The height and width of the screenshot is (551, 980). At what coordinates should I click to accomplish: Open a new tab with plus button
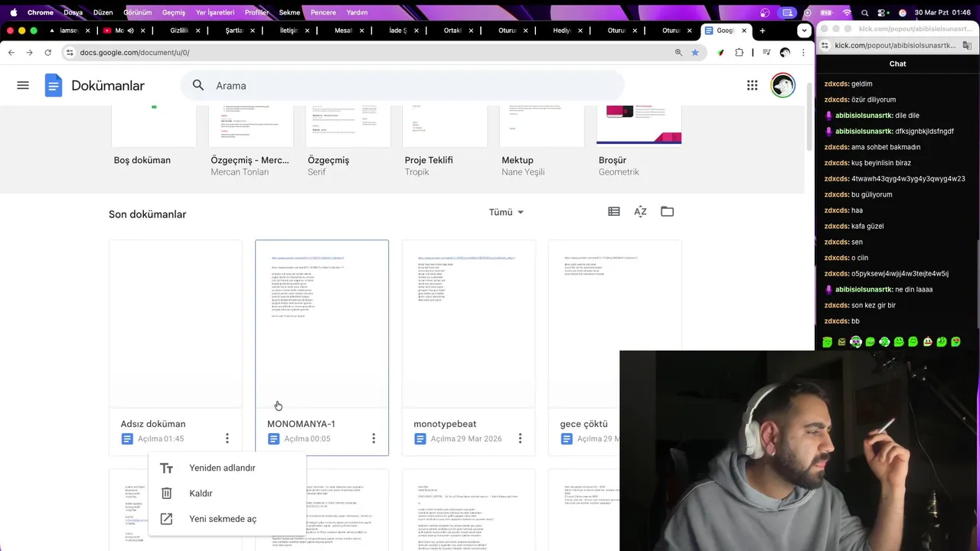click(x=762, y=31)
